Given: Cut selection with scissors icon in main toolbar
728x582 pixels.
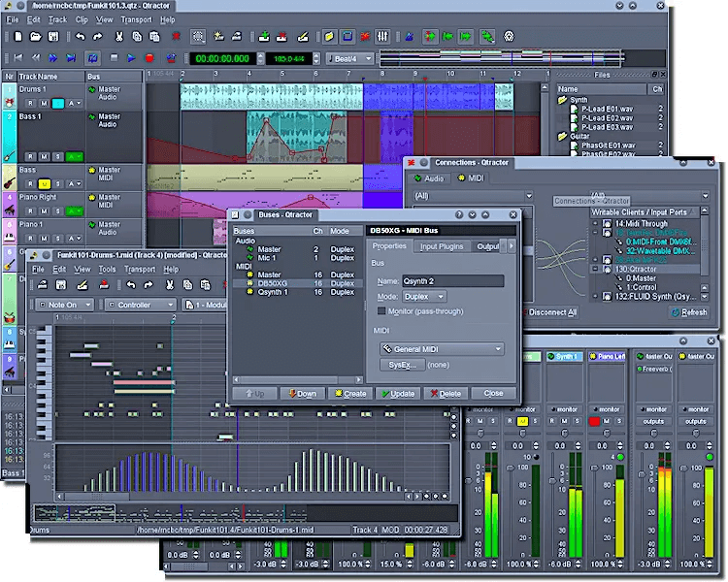Looking at the screenshot, I should (x=118, y=36).
